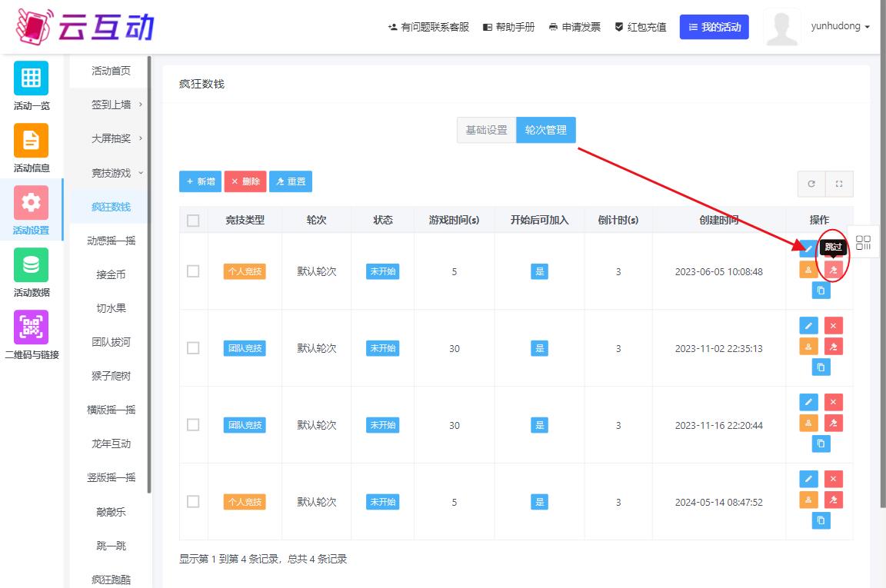Copy the round created 2023-11-02 22:35:13
The width and height of the screenshot is (886, 588).
[821, 367]
